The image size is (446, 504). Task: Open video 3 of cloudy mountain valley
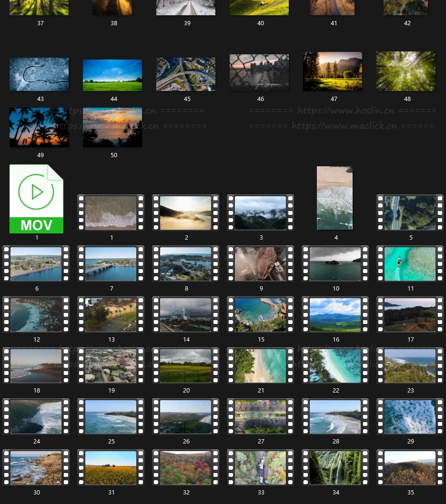click(261, 212)
